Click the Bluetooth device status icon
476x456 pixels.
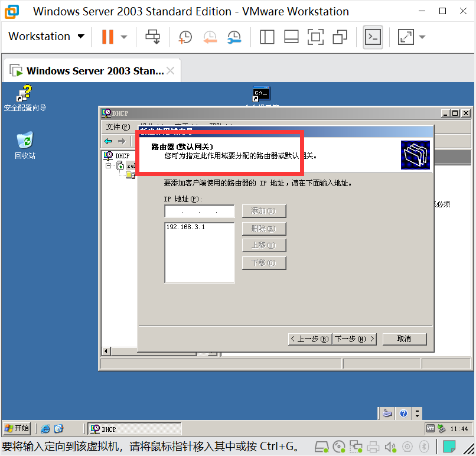tap(424, 447)
